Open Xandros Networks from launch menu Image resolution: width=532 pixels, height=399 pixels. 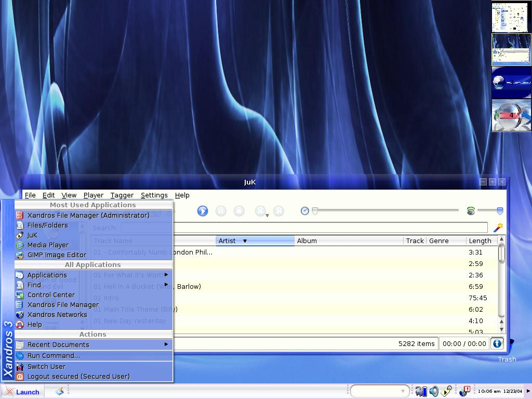click(x=94, y=314)
